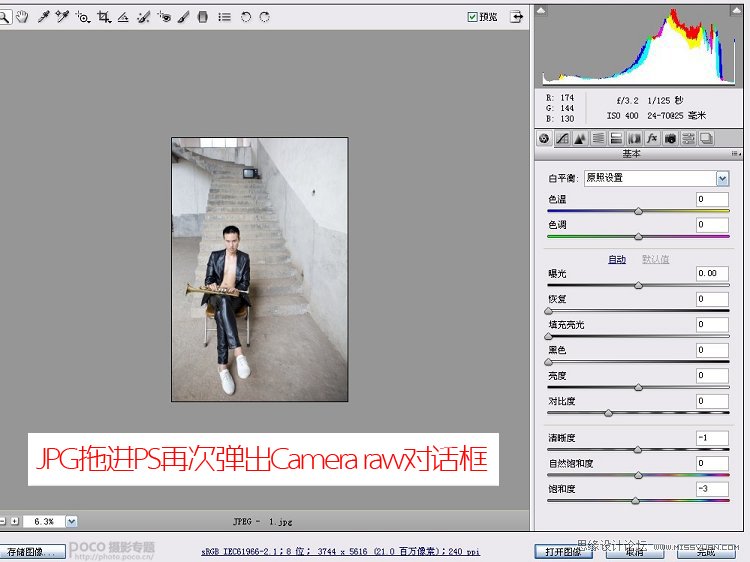Image resolution: width=750 pixels, height=562 pixels.
Task: Select the Color Sampler tool
Action: point(62,17)
